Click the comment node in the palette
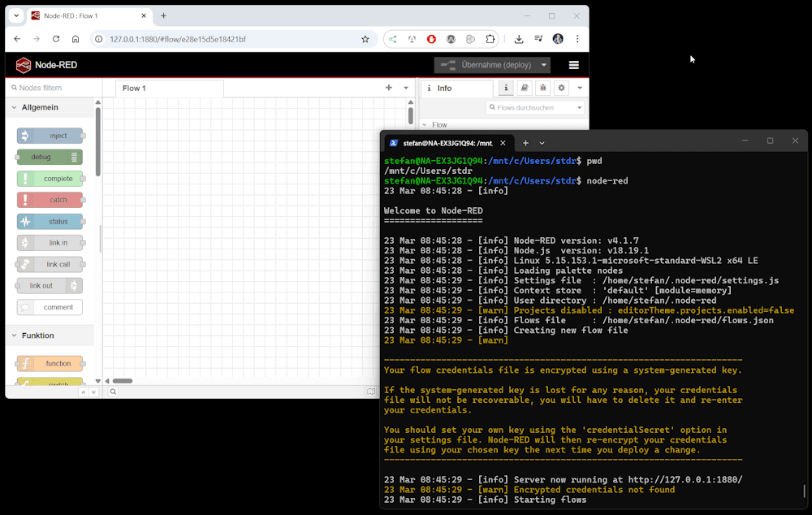 (50, 307)
